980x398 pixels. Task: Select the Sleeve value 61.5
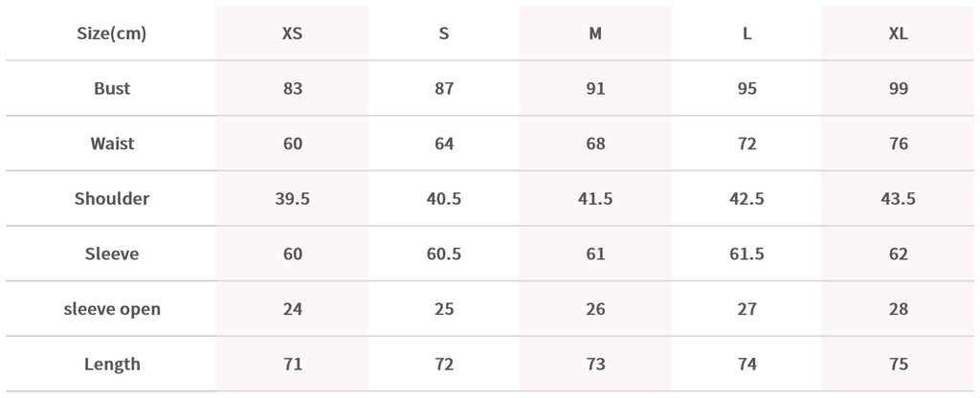pyautogui.click(x=747, y=254)
